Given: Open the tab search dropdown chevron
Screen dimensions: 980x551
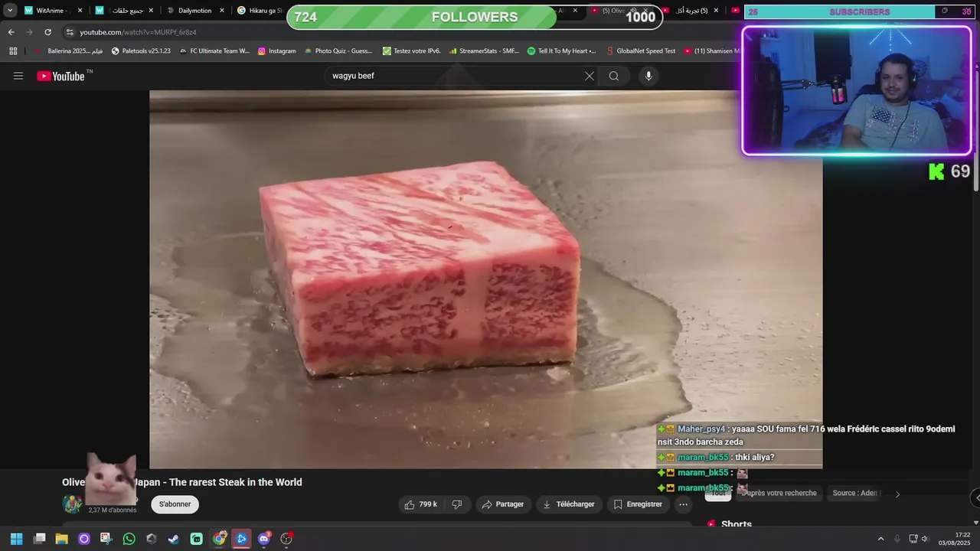Looking at the screenshot, I should 10,11.
